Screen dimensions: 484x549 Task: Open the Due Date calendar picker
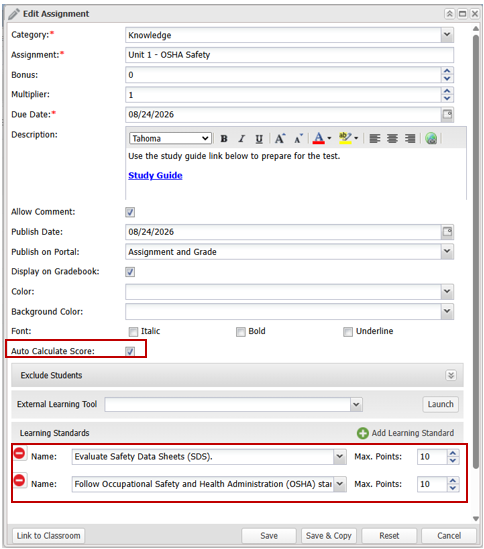[x=447, y=114]
